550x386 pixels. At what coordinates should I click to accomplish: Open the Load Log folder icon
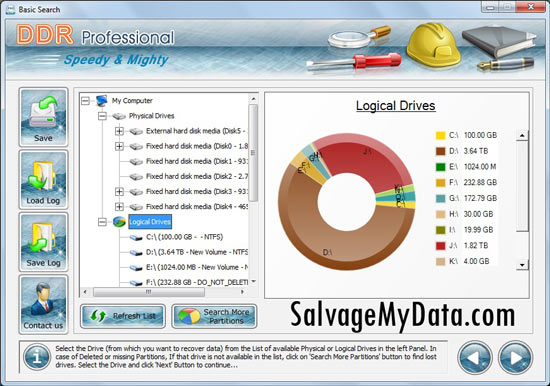click(x=43, y=180)
